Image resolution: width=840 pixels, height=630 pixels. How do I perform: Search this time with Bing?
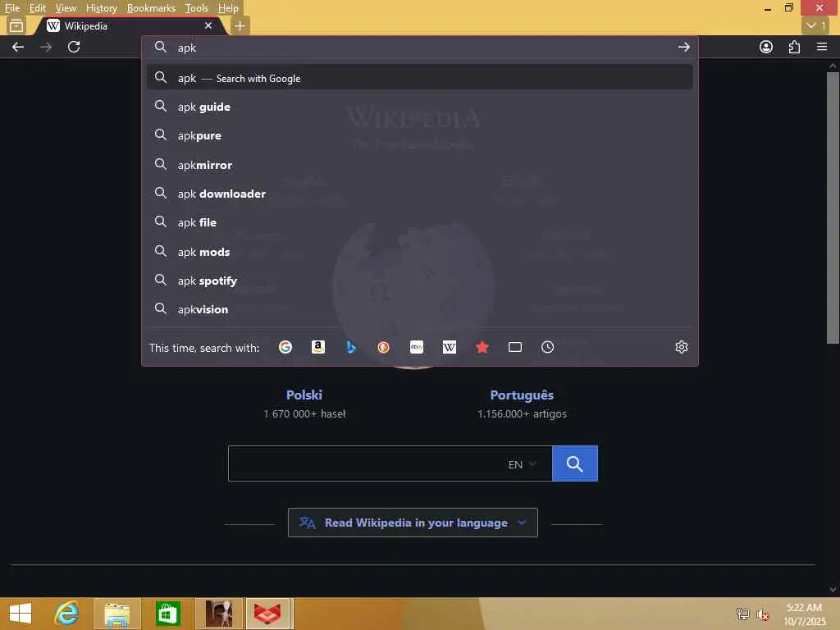coord(351,348)
